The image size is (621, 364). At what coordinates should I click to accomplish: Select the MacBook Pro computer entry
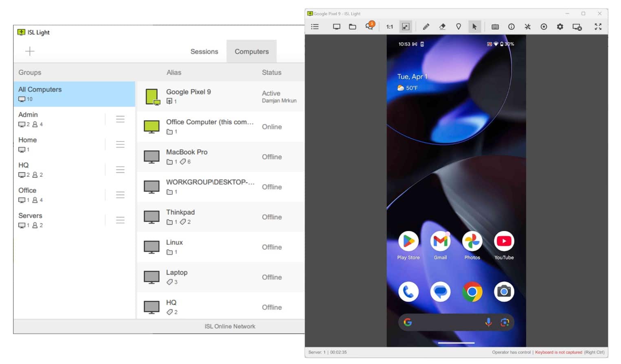[x=220, y=157]
